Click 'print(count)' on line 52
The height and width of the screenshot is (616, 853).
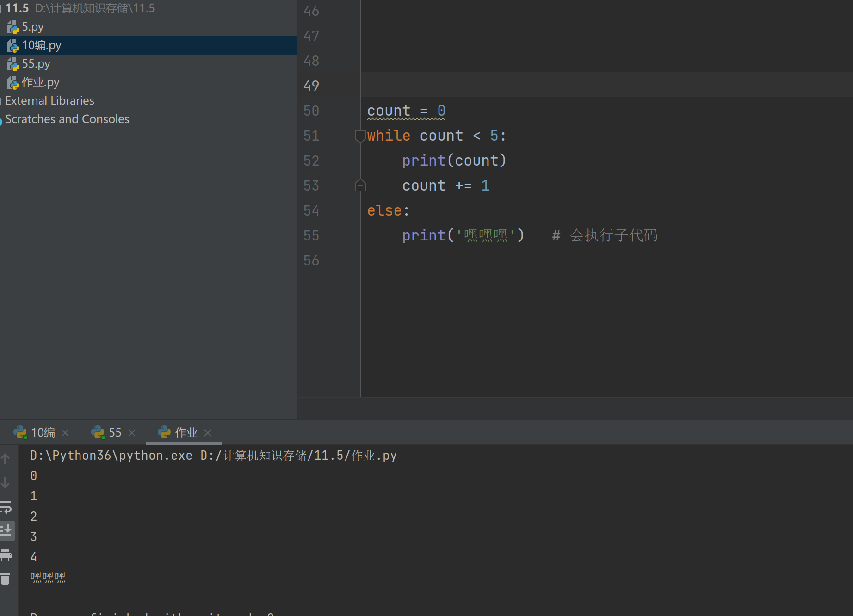454,161
